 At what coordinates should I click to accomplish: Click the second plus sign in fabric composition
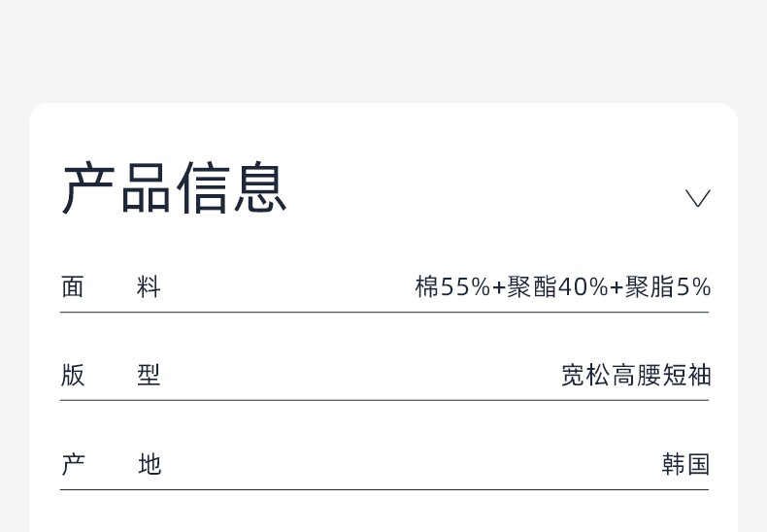(617, 288)
